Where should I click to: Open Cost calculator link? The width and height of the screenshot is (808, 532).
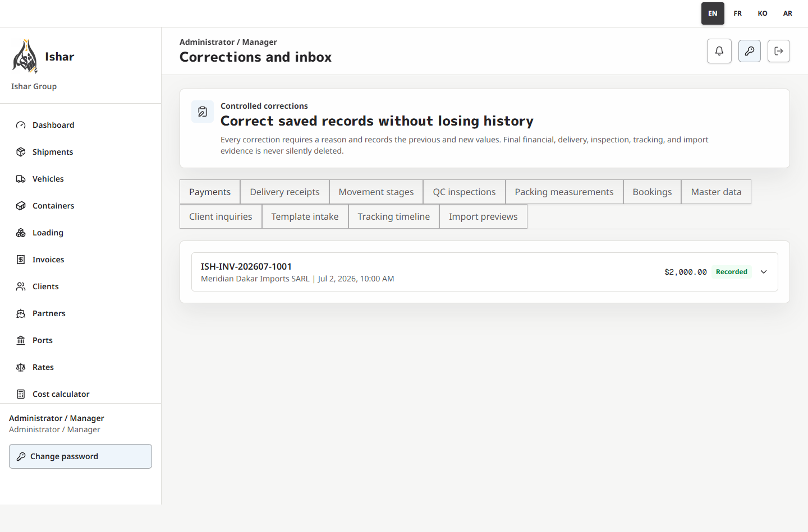pyautogui.click(x=80, y=394)
